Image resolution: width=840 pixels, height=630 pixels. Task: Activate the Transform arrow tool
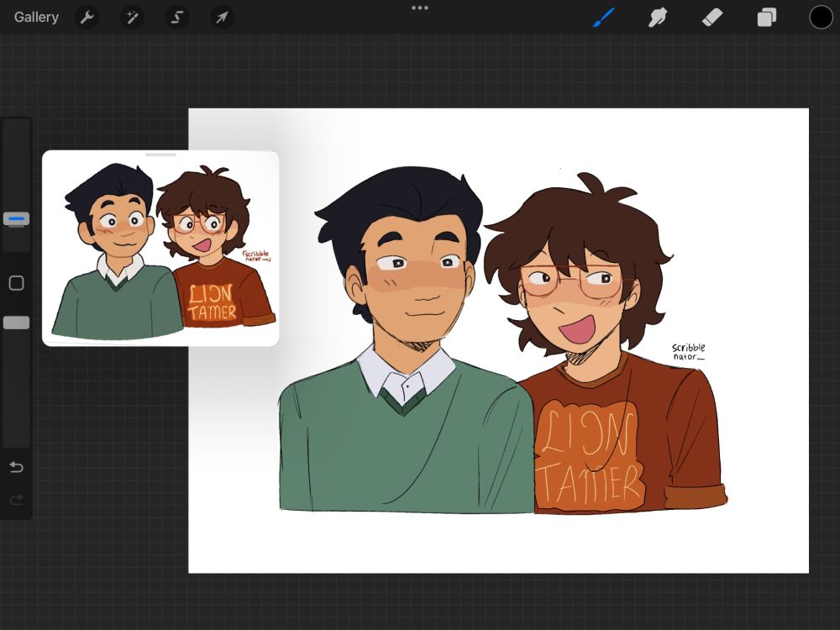click(x=222, y=18)
